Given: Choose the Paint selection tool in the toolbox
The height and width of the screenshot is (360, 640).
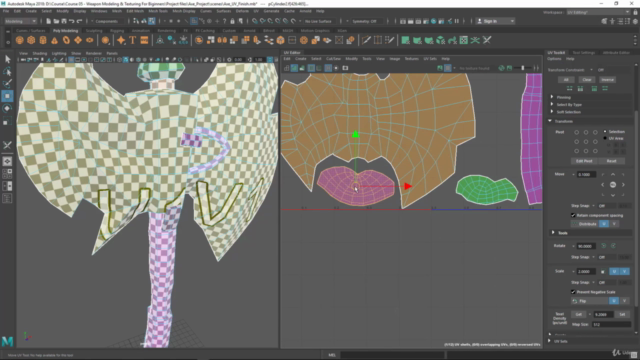Looking at the screenshot, I should (x=7, y=84).
